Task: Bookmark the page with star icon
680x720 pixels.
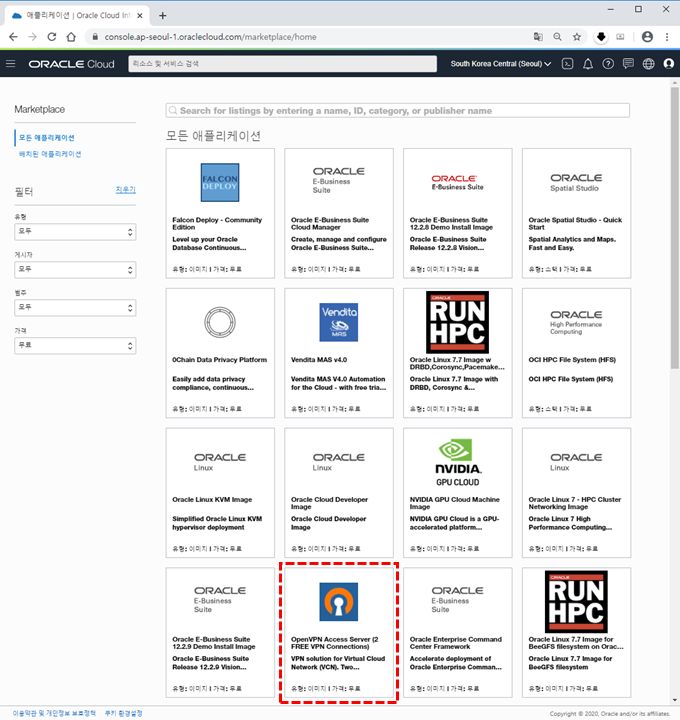Action: point(577,37)
